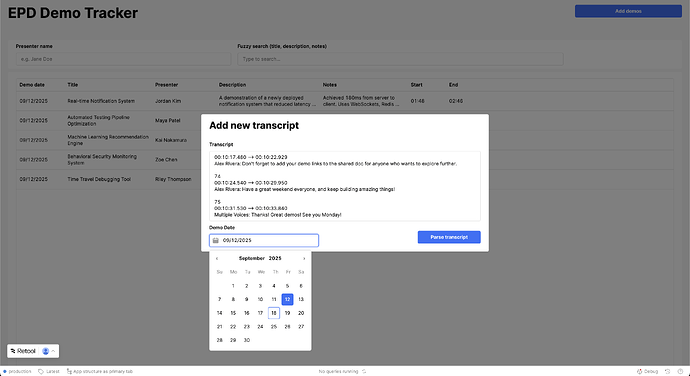Screen dimensions: 690x376
Task: Click the Description column header
Action: tap(232, 85)
